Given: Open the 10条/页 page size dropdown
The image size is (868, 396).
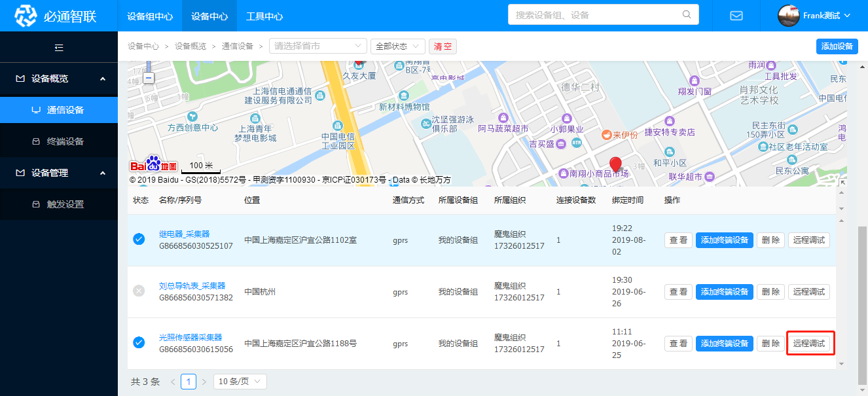Looking at the screenshot, I should click(x=240, y=382).
